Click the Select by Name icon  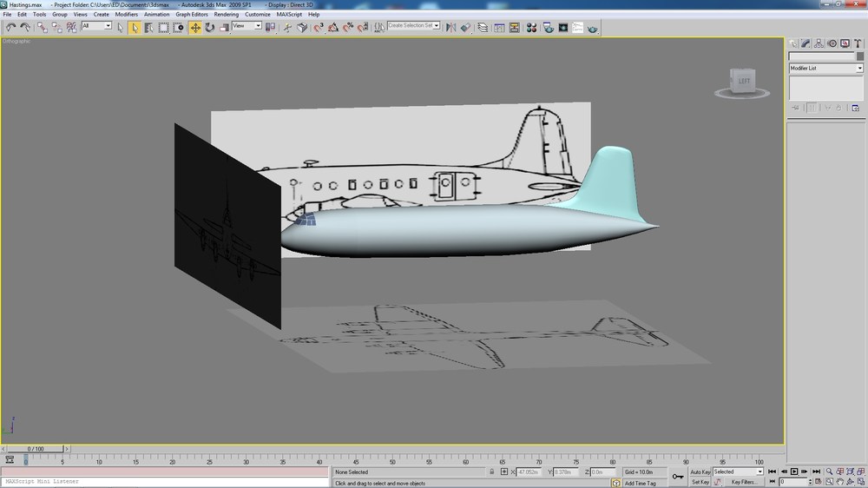[x=149, y=27]
